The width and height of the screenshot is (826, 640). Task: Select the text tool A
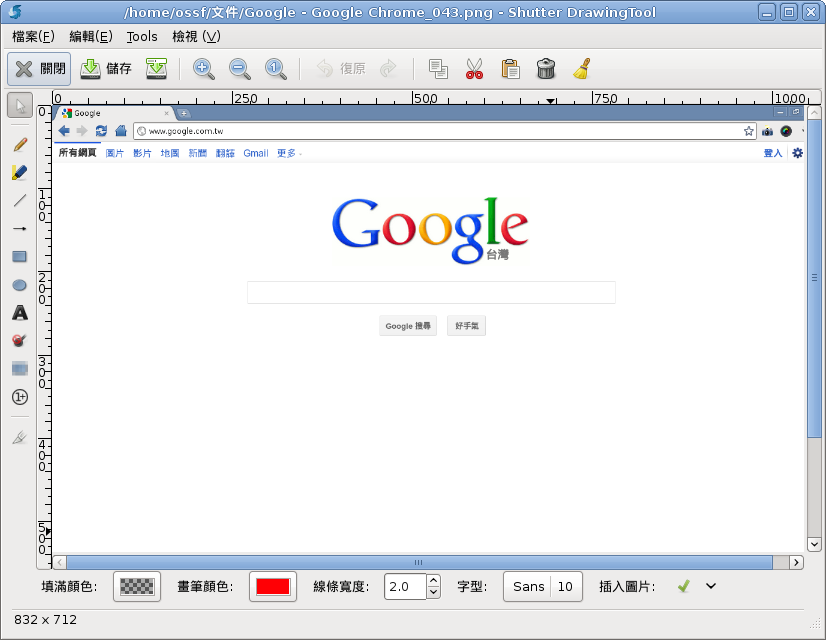coord(20,313)
